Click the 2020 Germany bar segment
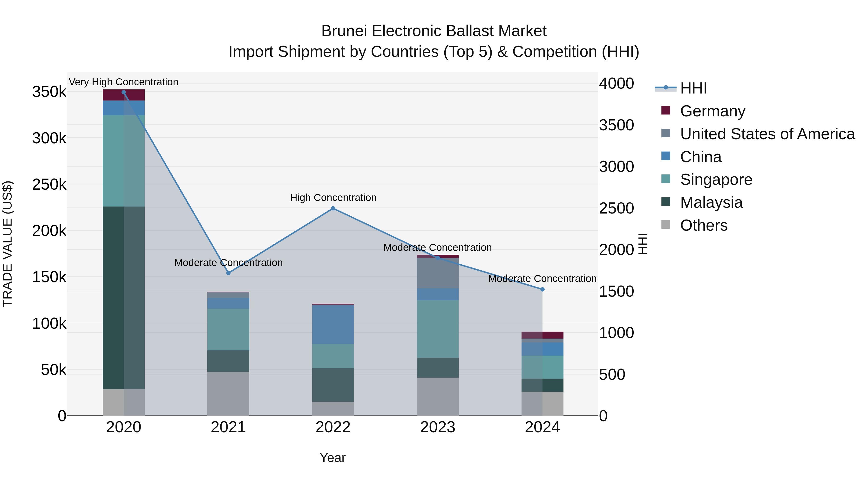The image size is (868, 488). pos(124,95)
